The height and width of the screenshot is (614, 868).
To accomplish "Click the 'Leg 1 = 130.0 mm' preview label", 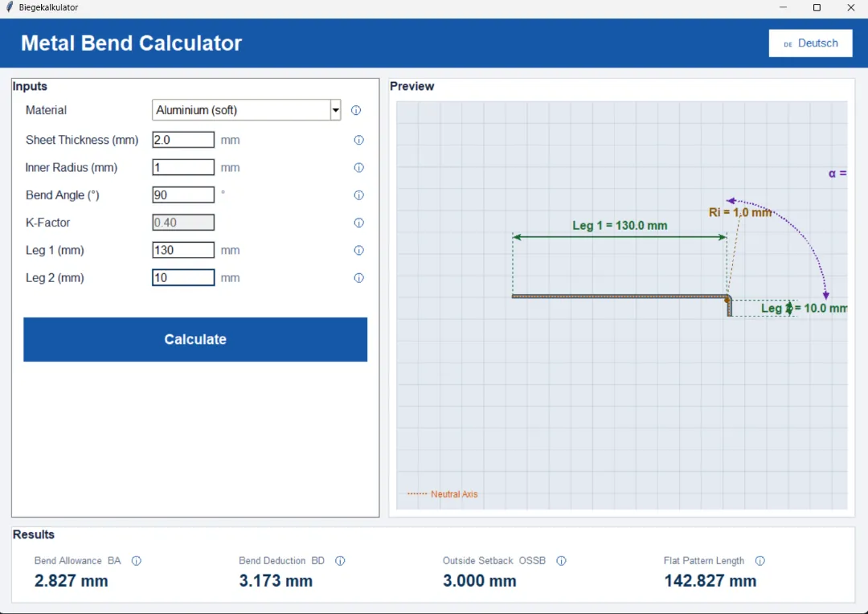I will [x=620, y=225].
